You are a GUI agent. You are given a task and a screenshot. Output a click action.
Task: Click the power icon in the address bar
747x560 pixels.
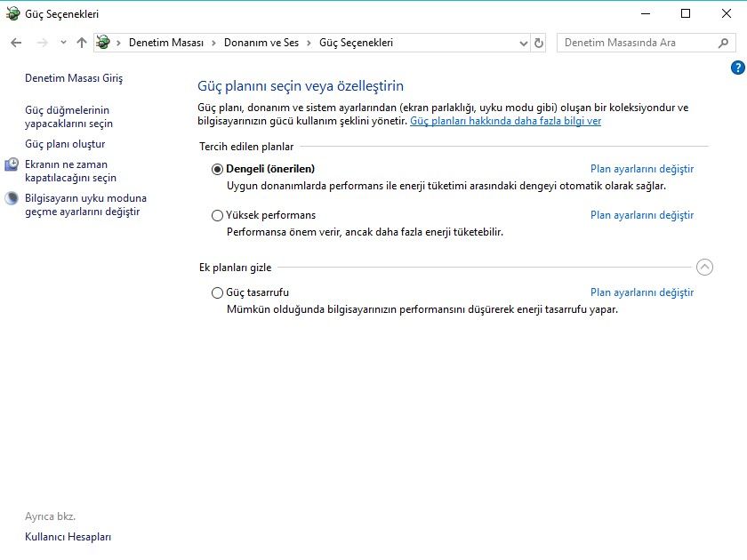click(x=104, y=42)
